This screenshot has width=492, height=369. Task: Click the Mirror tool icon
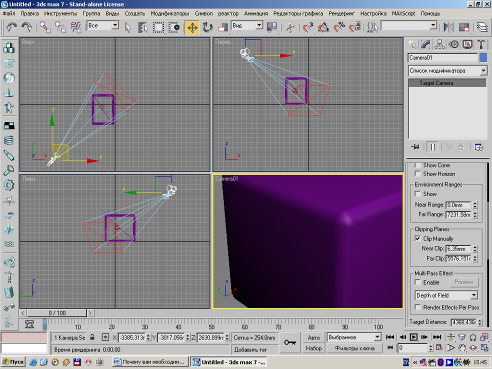point(449,27)
